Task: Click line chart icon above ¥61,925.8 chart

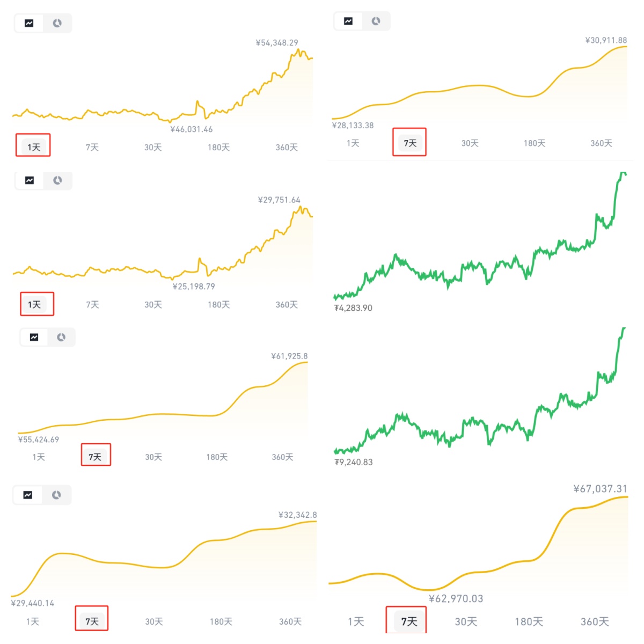Action: pyautogui.click(x=34, y=337)
